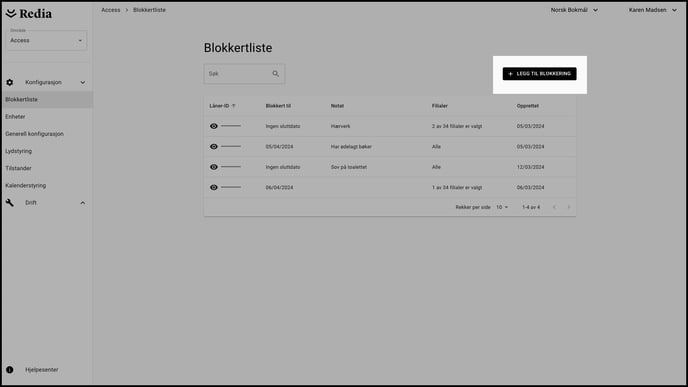Collapse the Konfigurasjon section chevron
The image size is (688, 387).
pyautogui.click(x=82, y=82)
